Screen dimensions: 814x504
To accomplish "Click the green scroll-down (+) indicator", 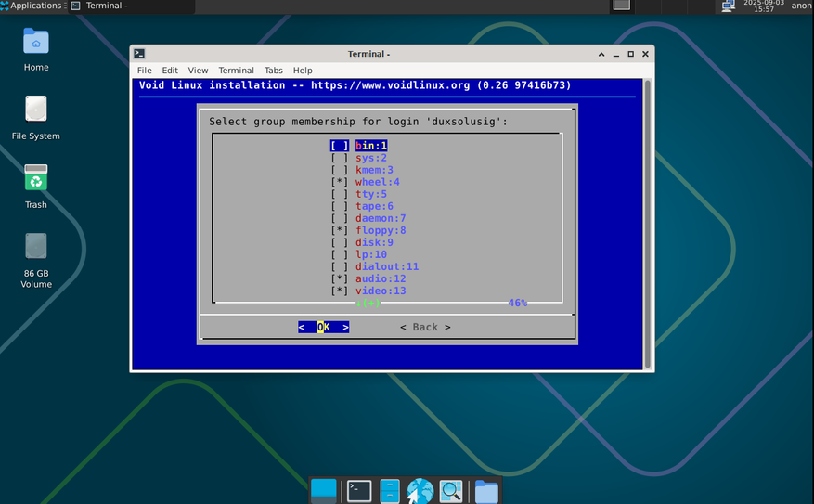I will tap(368, 304).
